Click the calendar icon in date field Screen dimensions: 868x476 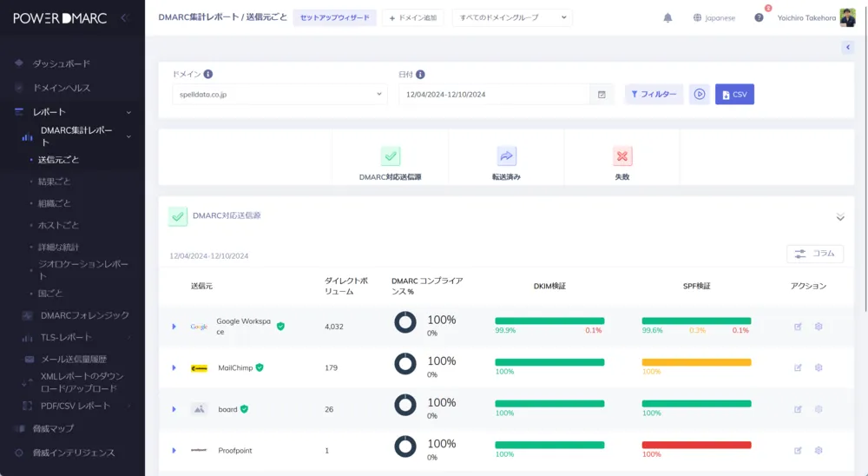point(602,94)
